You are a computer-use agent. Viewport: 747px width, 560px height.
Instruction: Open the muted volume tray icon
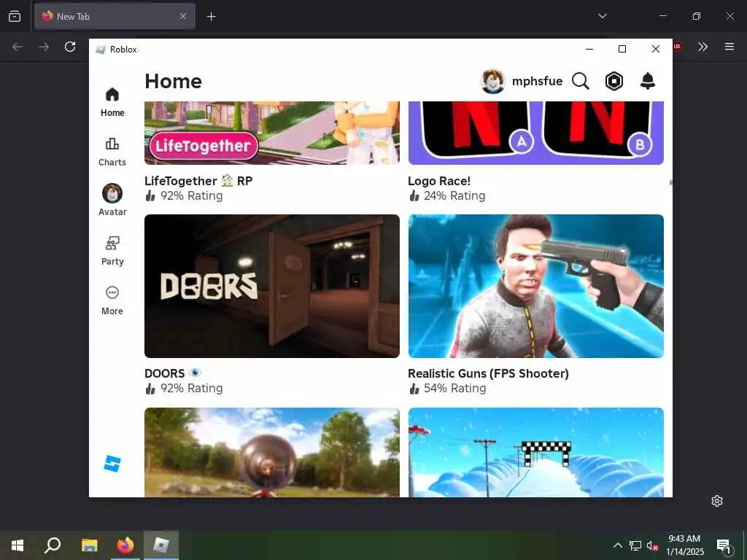click(652, 545)
